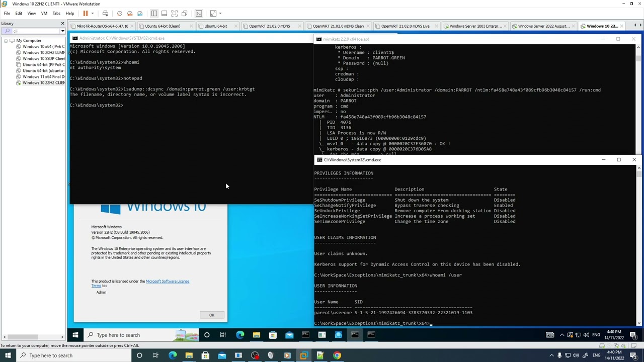Open the host notification center
The width and height of the screenshot is (644, 362).
click(634, 355)
